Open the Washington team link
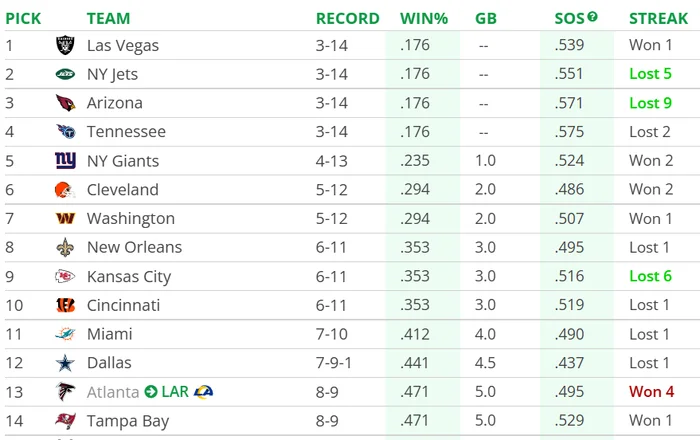700x440 pixels. coord(130,219)
